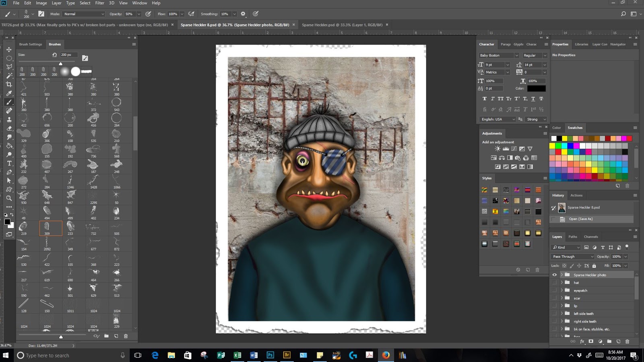The height and width of the screenshot is (362, 644).
Task: Select the Clone Stamp tool
Action: click(9, 119)
